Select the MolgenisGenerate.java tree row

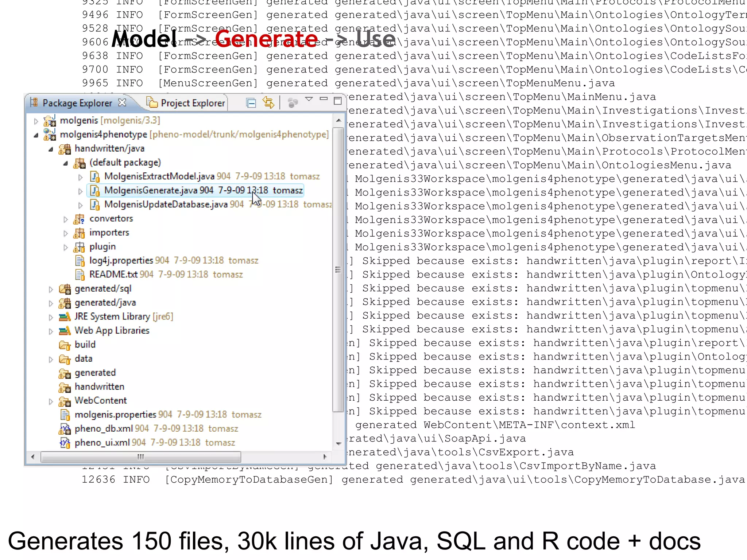coord(195,191)
